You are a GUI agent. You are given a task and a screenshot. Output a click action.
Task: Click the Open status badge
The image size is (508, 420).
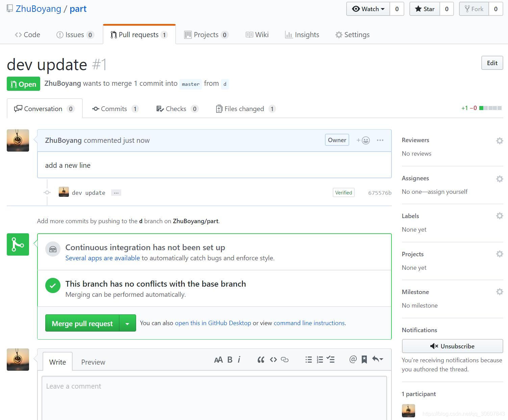(23, 84)
